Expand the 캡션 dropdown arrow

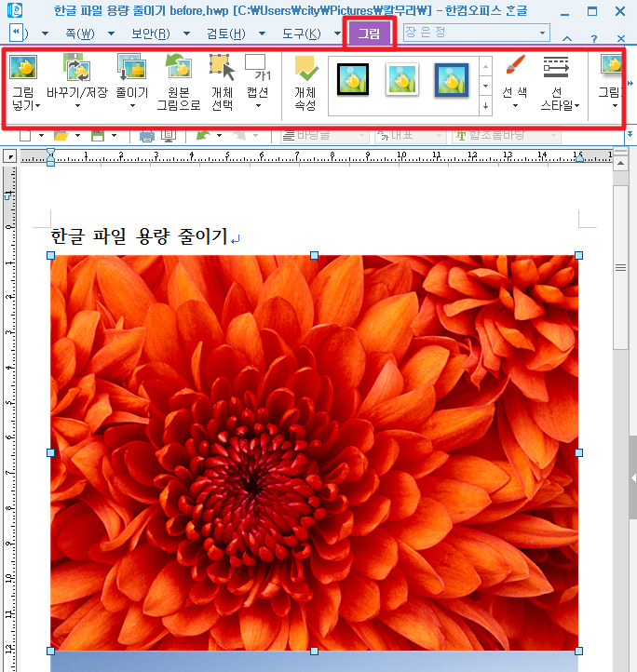[x=258, y=105]
